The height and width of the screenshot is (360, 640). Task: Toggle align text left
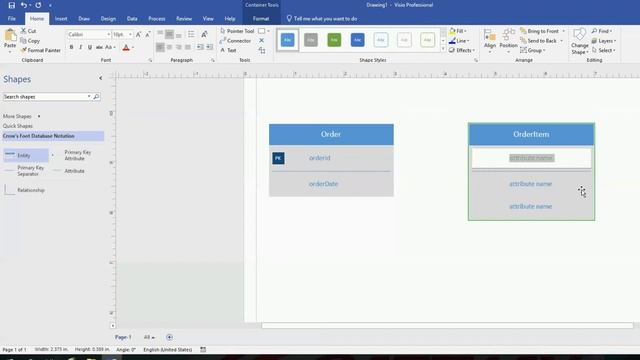[160, 47]
